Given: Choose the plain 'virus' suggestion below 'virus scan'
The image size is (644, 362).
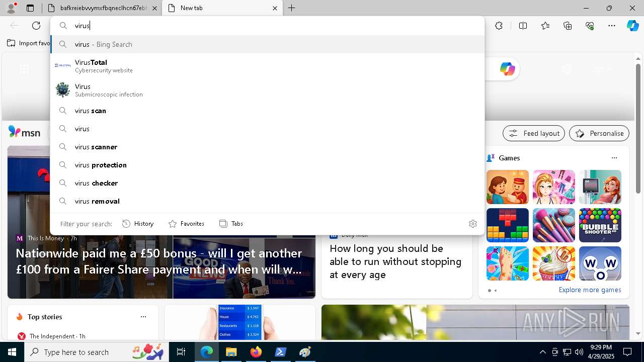Looking at the screenshot, I should point(267,129).
